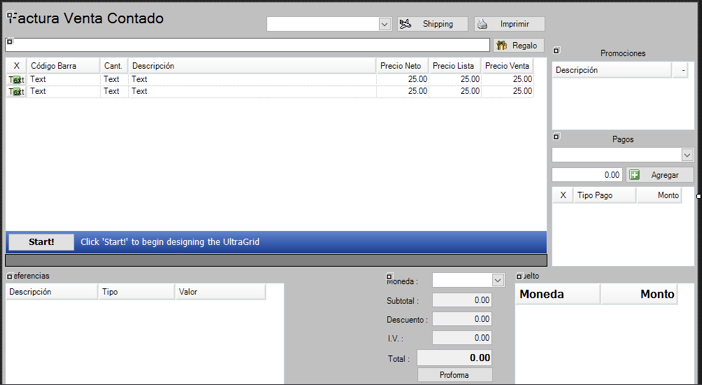Click the Agregar payment button

coord(659,175)
